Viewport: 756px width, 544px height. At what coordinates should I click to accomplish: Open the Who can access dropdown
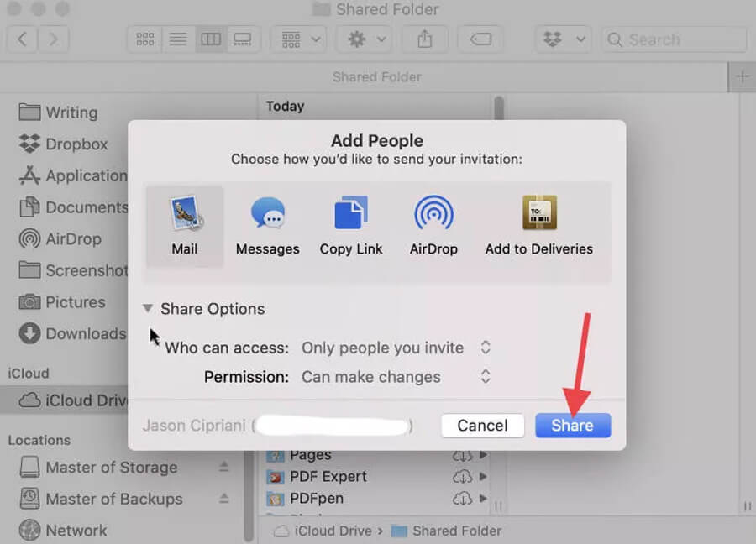pyautogui.click(x=396, y=348)
